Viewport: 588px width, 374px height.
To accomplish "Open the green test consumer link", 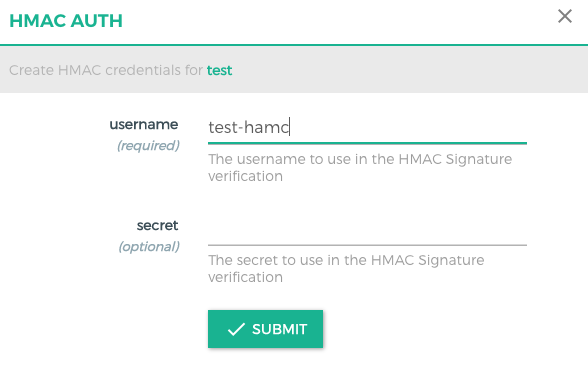I will pyautogui.click(x=219, y=70).
